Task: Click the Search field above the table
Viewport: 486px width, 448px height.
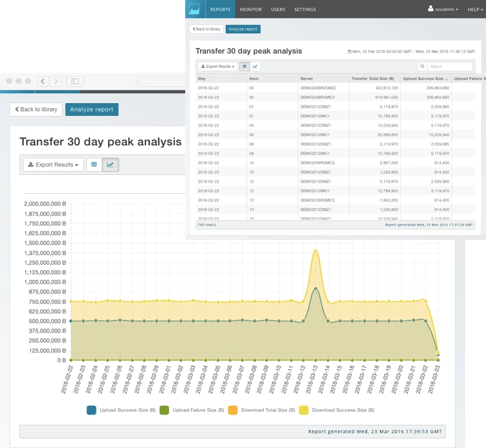Action: pyautogui.click(x=450, y=67)
